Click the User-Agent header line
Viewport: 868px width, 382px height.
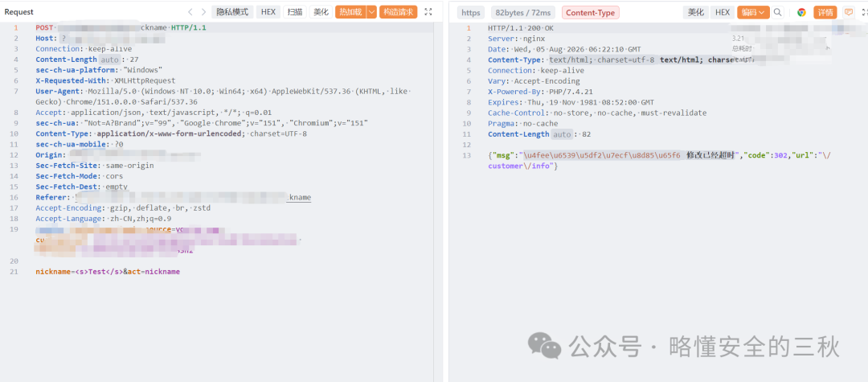coord(223,97)
